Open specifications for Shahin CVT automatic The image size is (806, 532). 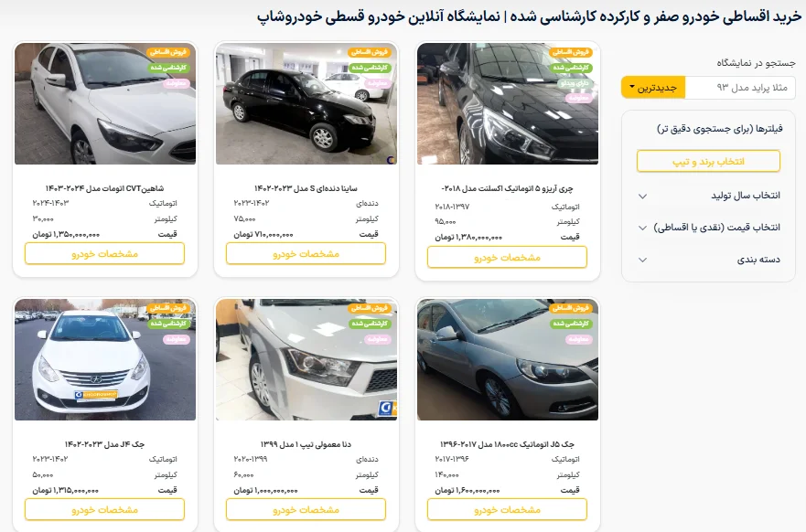tap(104, 254)
